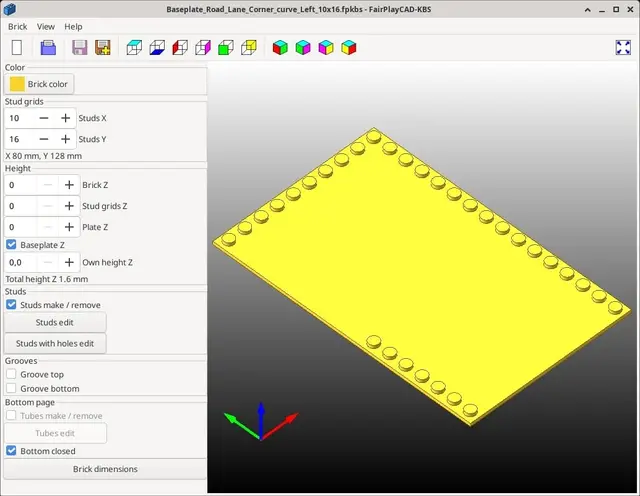Select green-magenta isometric view cube
Viewport: 640px width, 496px height.
303,47
